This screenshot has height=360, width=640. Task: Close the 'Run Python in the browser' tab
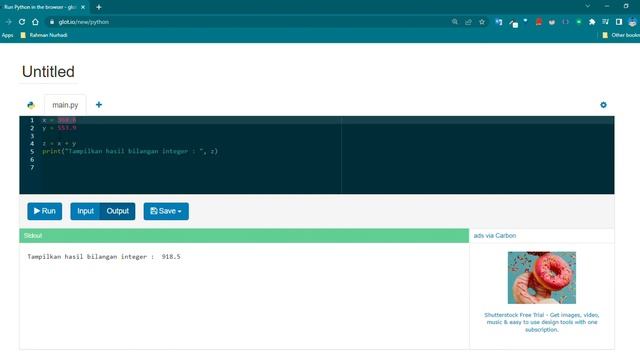(83, 7)
